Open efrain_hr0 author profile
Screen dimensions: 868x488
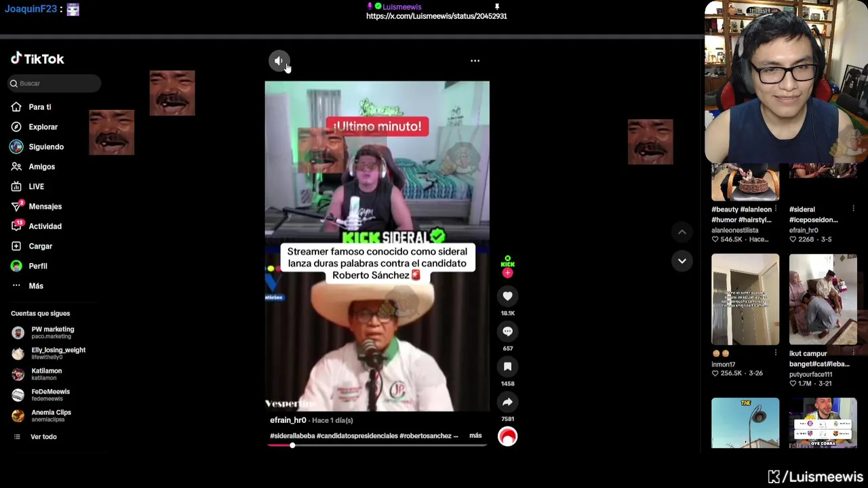tap(288, 420)
